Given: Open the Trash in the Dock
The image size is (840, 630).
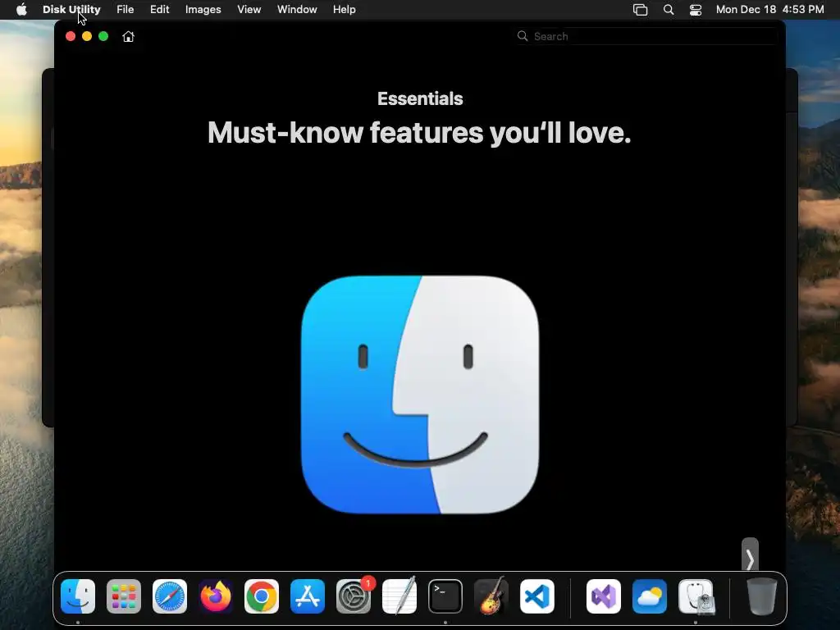Looking at the screenshot, I should [762, 596].
